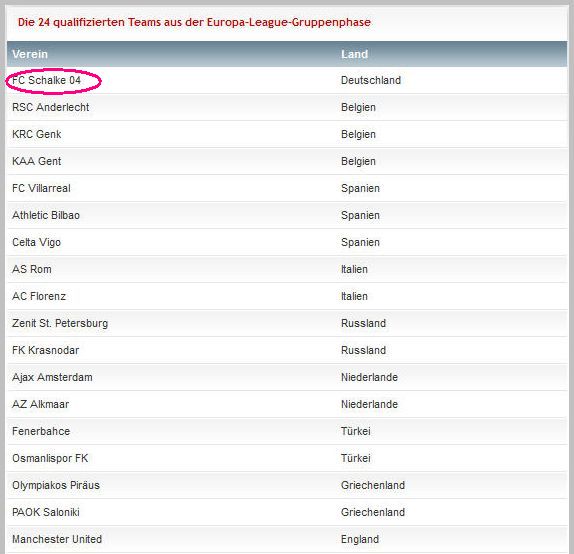This screenshot has height=554, width=574.
Task: Select Ajax Amsterdam club name
Action: tap(52, 377)
